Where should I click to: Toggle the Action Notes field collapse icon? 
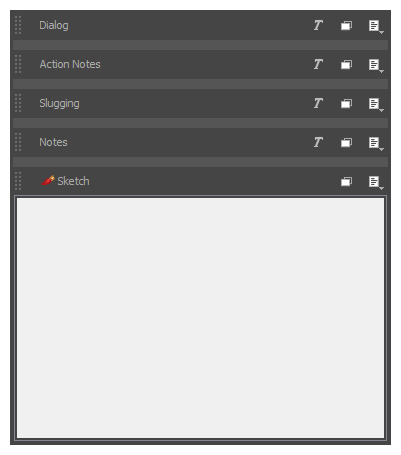(x=346, y=65)
